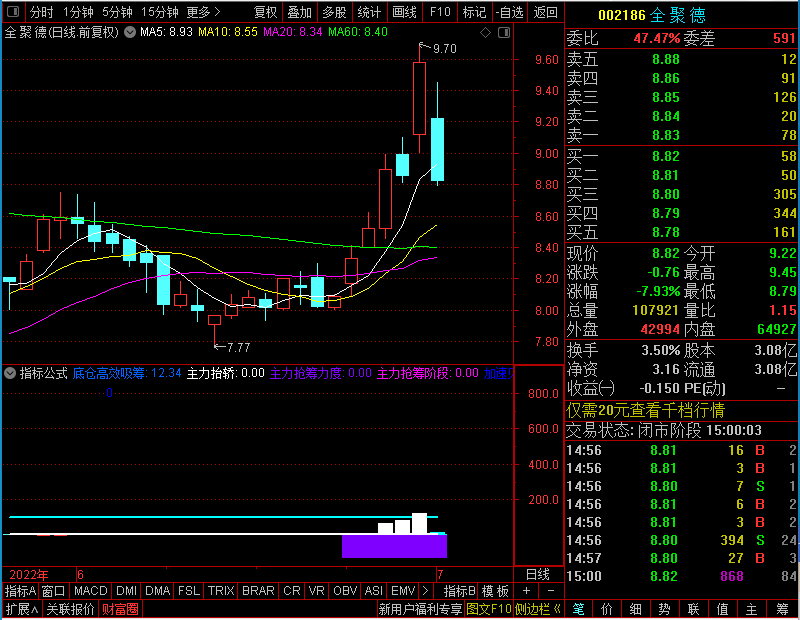The image size is (800, 620).
Task: Open 新用户福利专享 promotion
Action: (420, 609)
